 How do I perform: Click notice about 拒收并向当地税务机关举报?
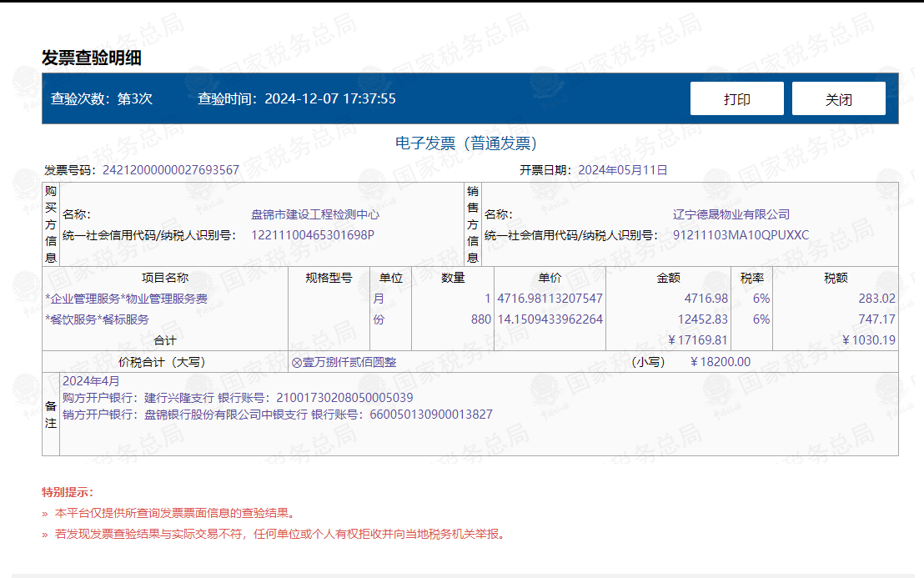click(280, 535)
